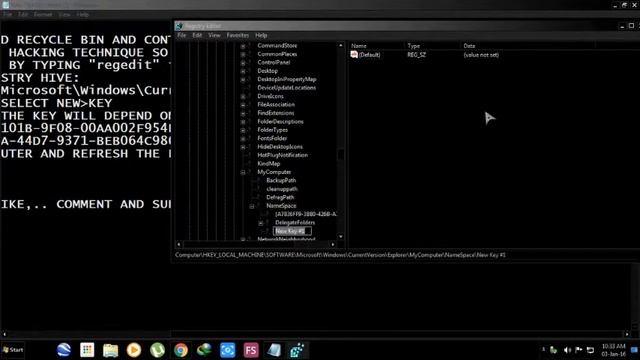The image size is (640, 360).
Task: Open Google Earth from the taskbar
Action: [x=64, y=350]
